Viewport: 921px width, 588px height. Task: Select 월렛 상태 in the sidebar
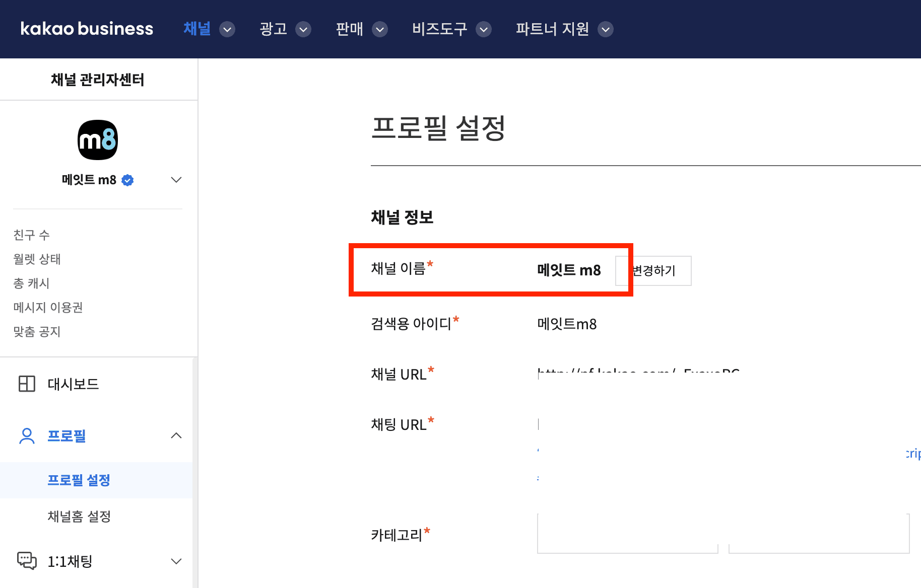(x=37, y=259)
